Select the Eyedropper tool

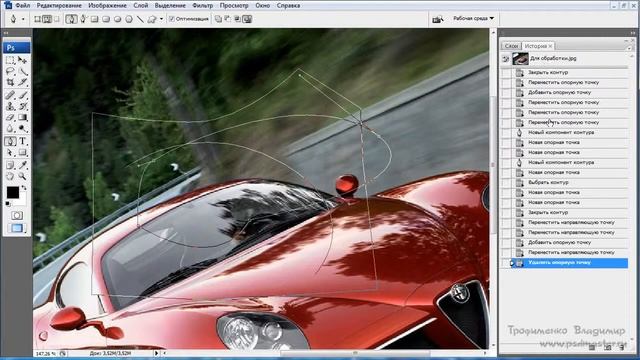(x=22, y=165)
